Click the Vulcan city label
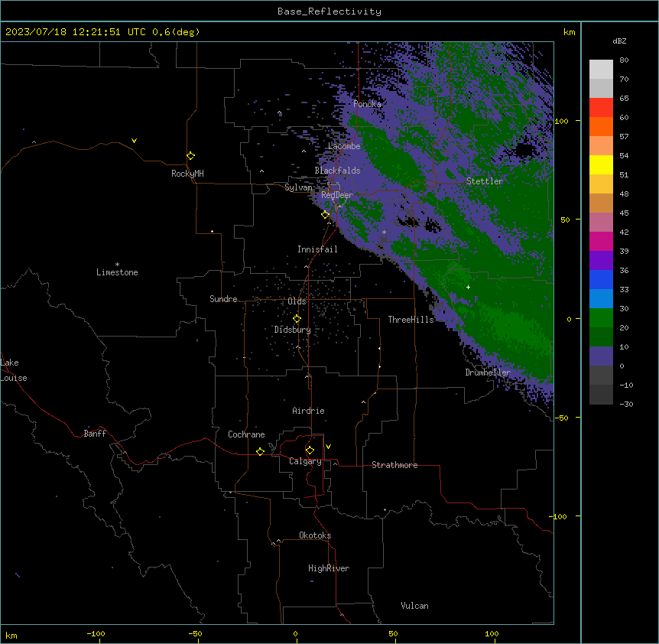659x644 pixels. (x=414, y=606)
